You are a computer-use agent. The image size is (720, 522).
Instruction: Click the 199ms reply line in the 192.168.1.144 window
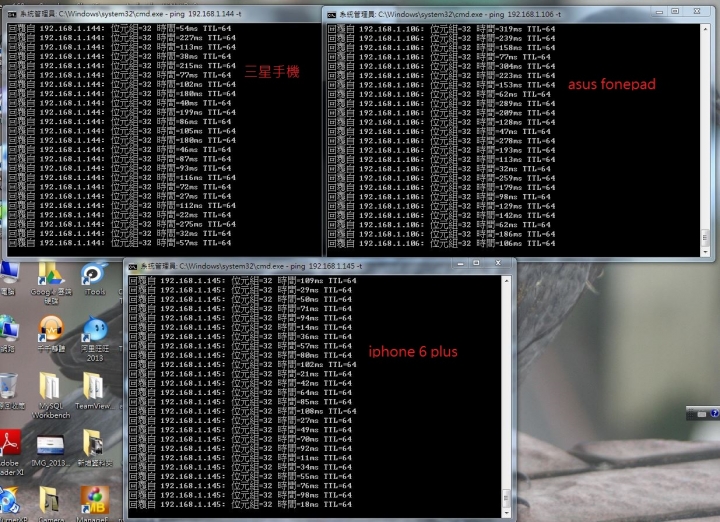click(x=122, y=112)
